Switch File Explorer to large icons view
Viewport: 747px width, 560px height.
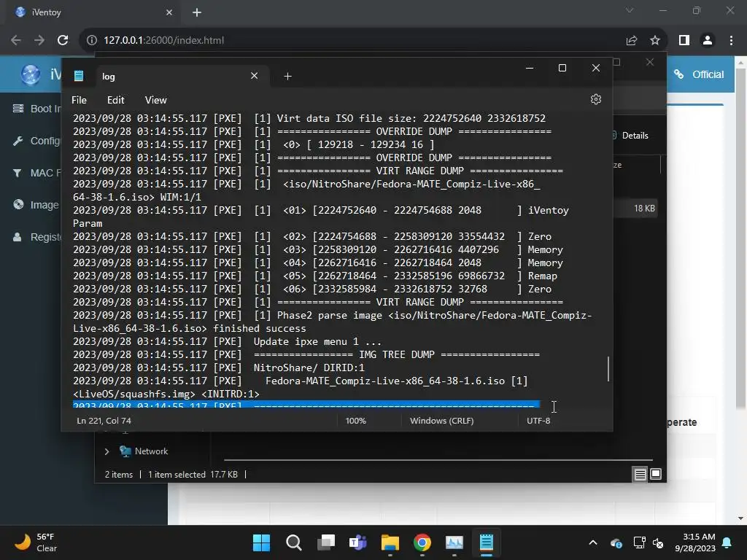coord(656,474)
